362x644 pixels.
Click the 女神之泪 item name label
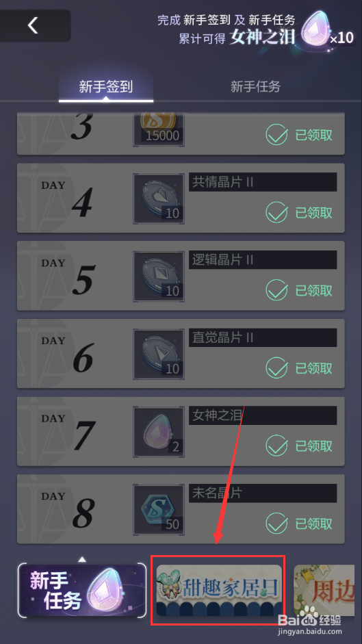(x=217, y=415)
